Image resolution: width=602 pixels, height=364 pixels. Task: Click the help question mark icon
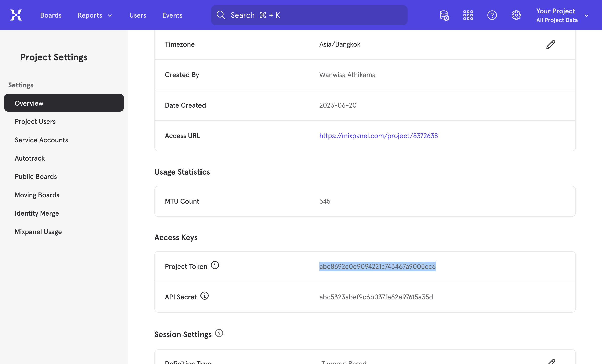(492, 15)
